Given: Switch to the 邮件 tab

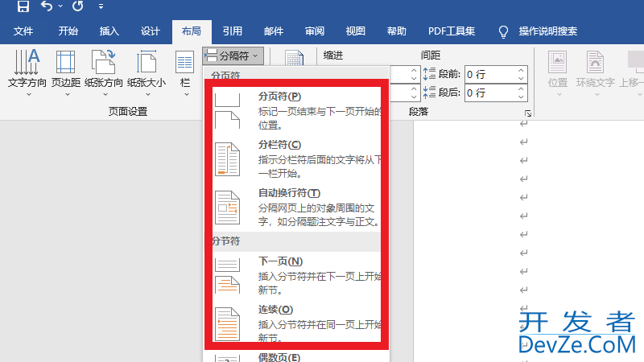Looking at the screenshot, I should point(274,31).
